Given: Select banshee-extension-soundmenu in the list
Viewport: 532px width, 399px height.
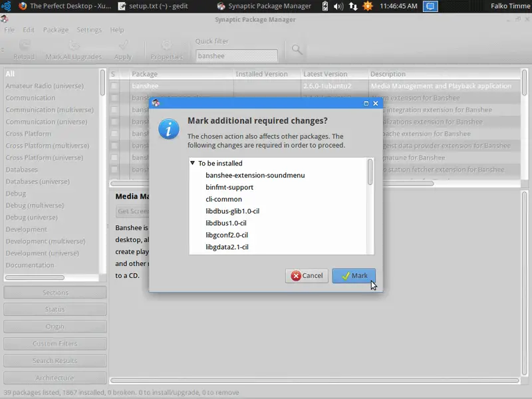Looking at the screenshot, I should point(255,176).
